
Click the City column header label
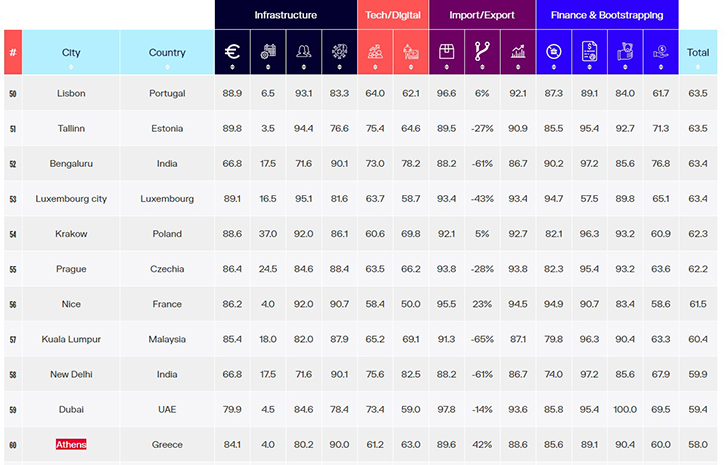pyautogui.click(x=71, y=52)
